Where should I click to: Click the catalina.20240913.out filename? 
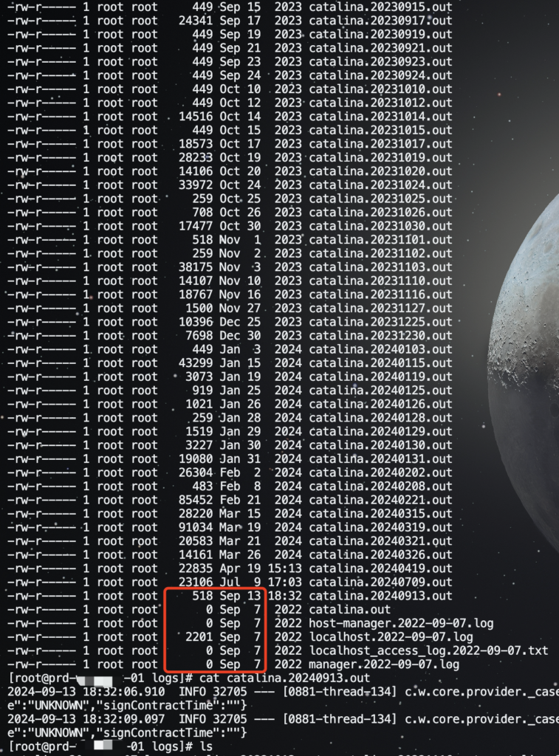click(x=380, y=596)
